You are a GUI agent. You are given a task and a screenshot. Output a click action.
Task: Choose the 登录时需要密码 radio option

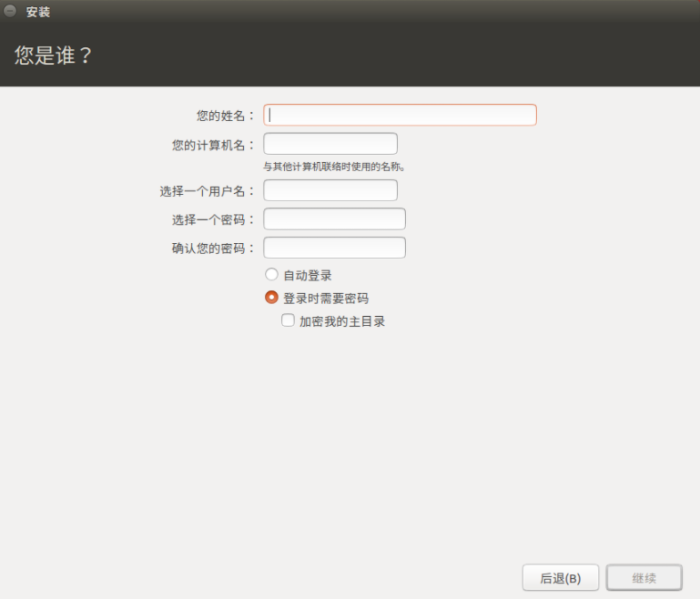[271, 297]
